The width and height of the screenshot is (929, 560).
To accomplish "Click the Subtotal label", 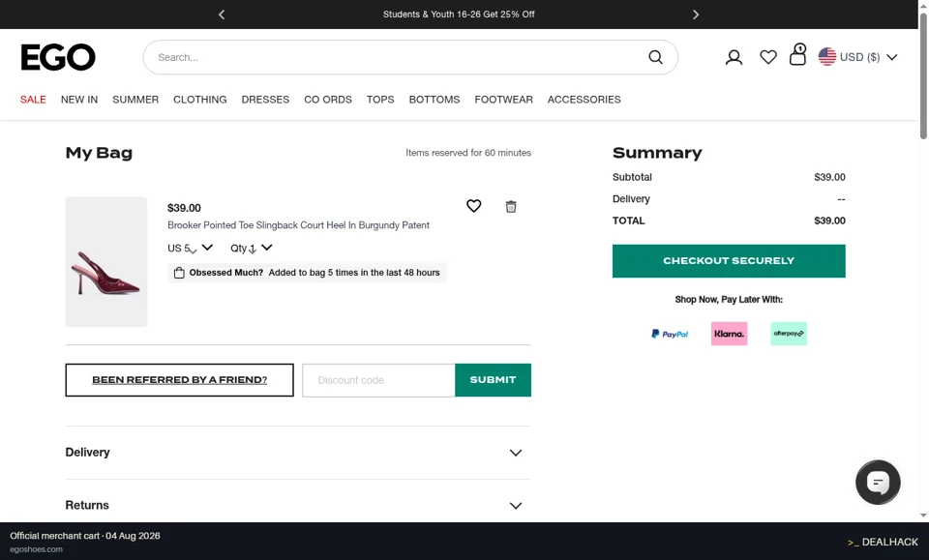I will pos(632,177).
